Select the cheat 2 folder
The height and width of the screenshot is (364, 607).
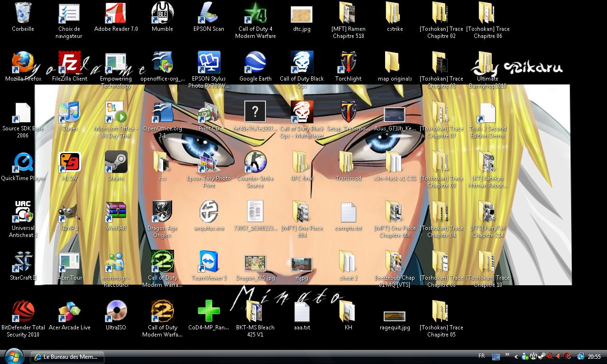(348, 262)
